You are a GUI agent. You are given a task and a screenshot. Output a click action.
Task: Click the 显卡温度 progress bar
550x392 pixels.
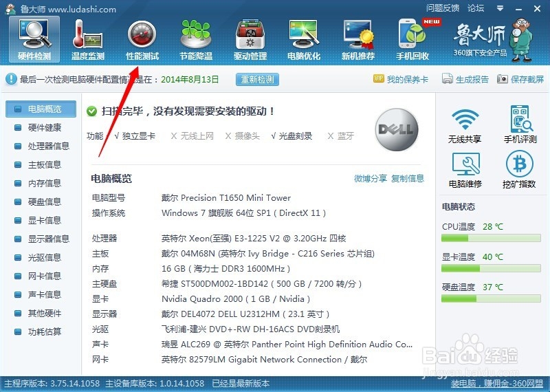pyautogui.click(x=491, y=268)
